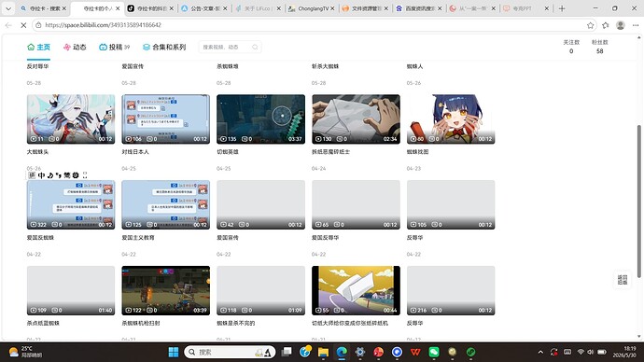This screenshot has height=362, width=644.
Task: Open the 对线日本人 video thumbnail
Action: [x=165, y=119]
